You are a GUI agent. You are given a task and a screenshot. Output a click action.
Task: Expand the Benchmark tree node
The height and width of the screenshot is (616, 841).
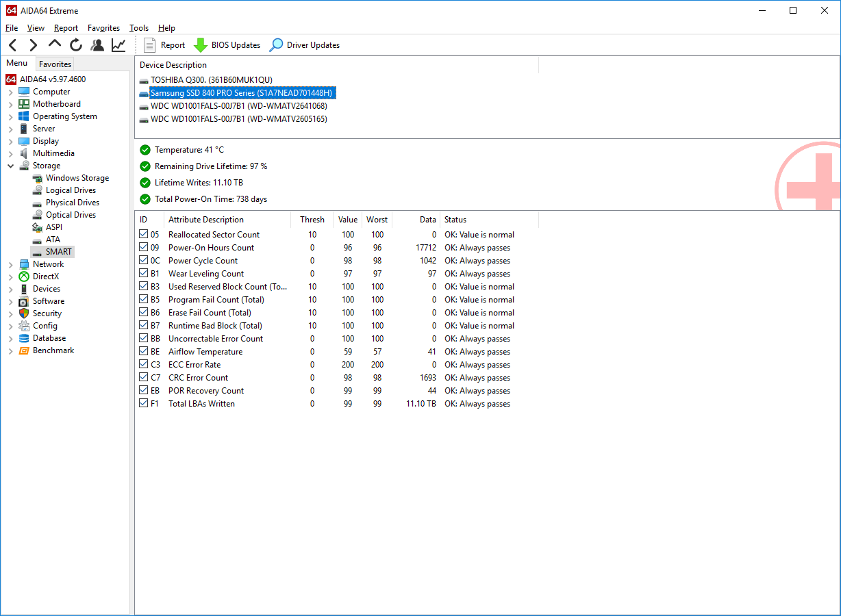click(x=10, y=350)
